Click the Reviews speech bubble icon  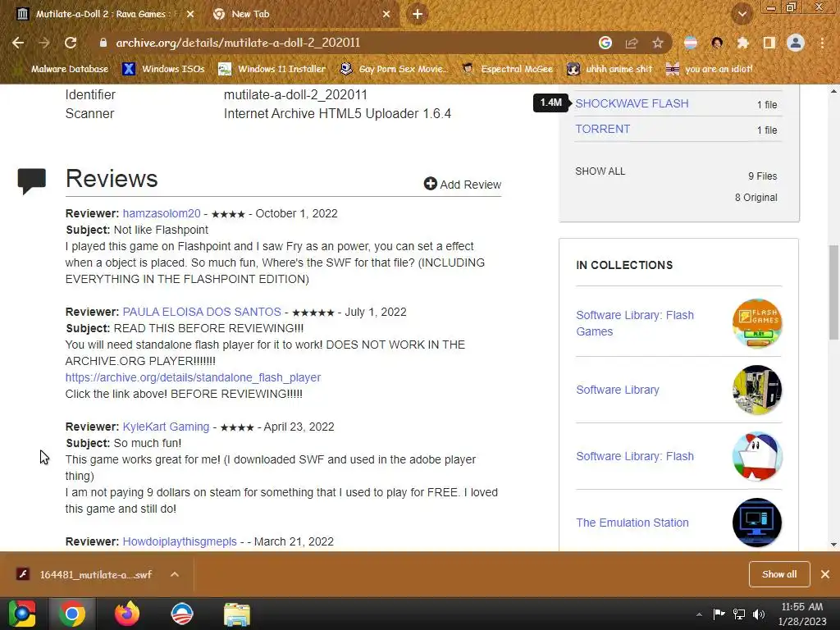coord(32,180)
